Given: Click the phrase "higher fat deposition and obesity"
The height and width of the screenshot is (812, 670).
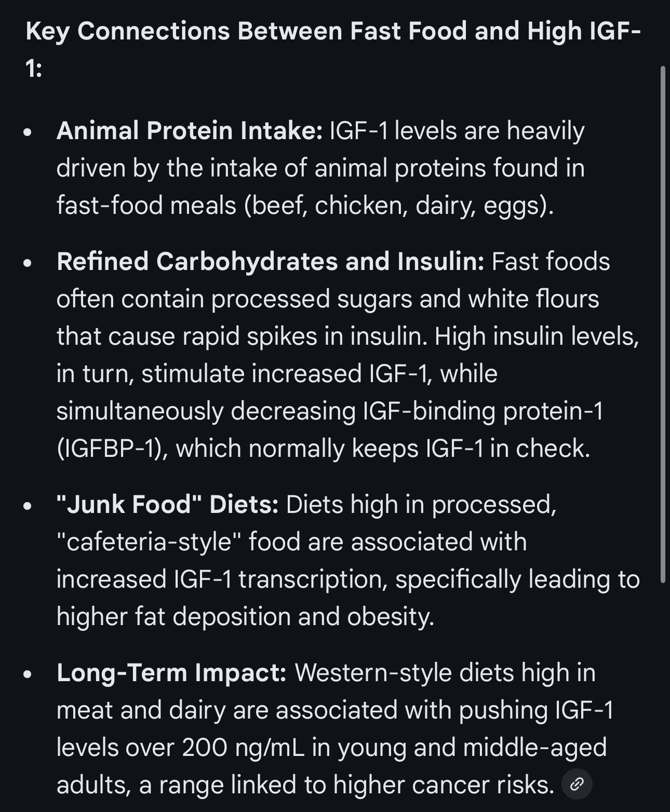Looking at the screenshot, I should point(244,617).
